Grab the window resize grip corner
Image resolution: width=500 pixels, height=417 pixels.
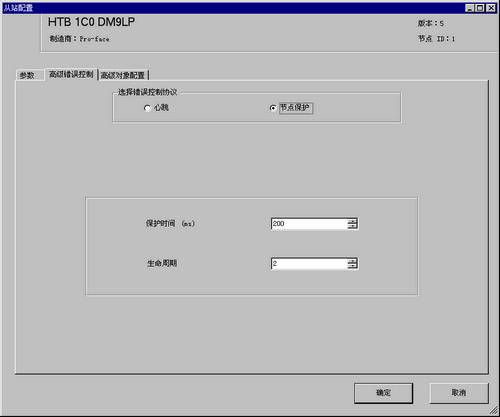[x=494, y=410]
